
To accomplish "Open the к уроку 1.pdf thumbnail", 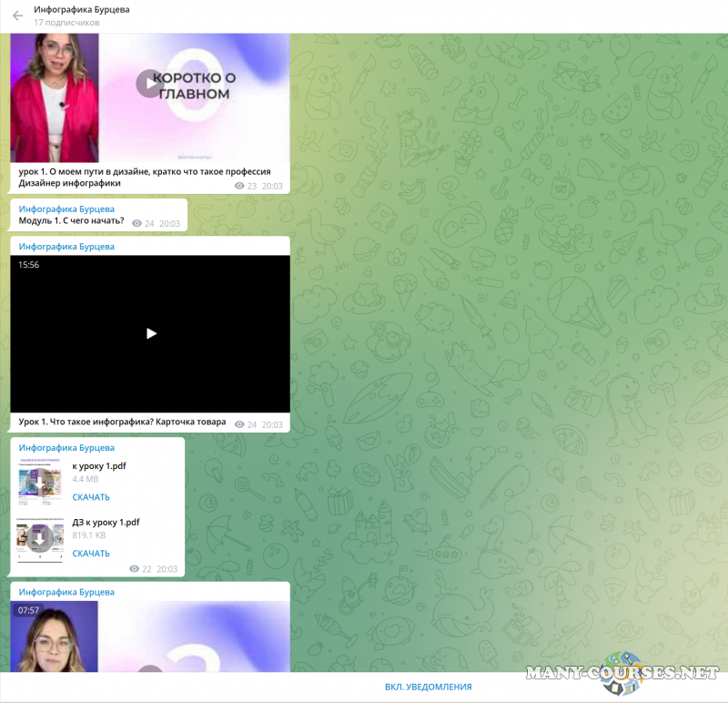I will (39, 481).
